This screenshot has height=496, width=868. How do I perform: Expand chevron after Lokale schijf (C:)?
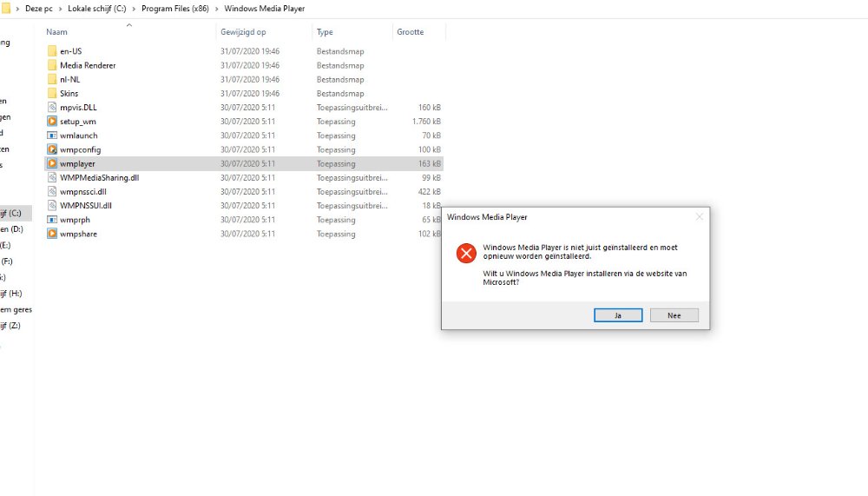134,9
